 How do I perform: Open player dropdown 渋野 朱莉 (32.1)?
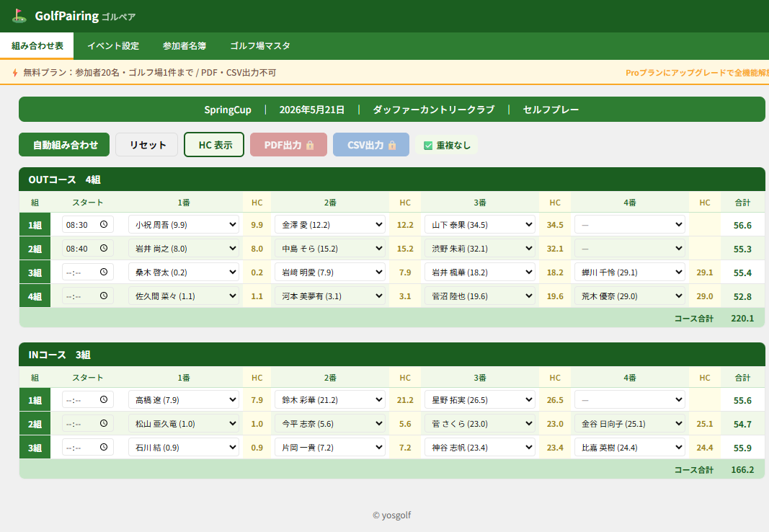click(480, 248)
